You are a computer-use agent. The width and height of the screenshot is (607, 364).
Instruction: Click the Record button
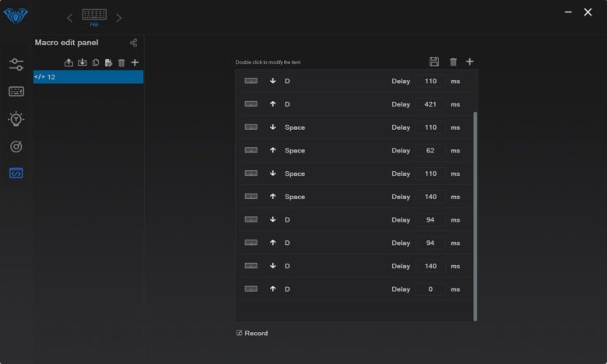252,333
